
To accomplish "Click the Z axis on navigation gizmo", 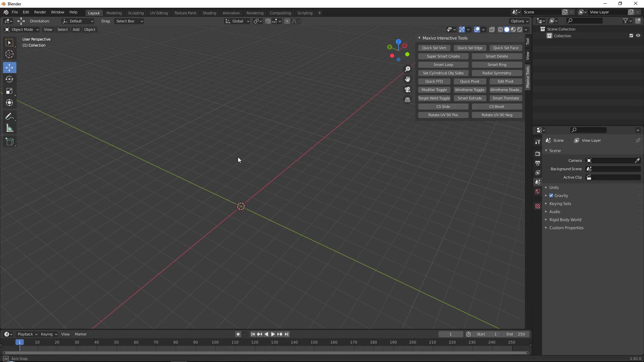I will [398, 42].
